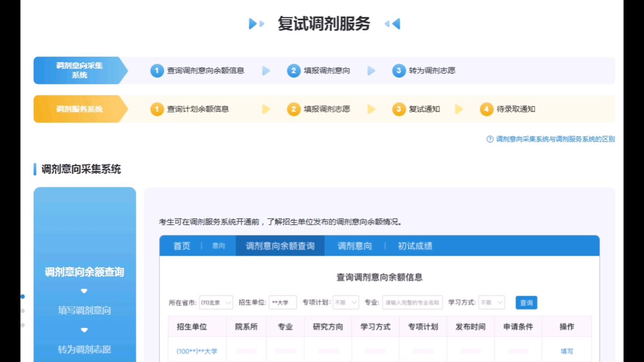Switch to the 调剂意向 tab
Screen dimensions: 644x362
click(355, 246)
